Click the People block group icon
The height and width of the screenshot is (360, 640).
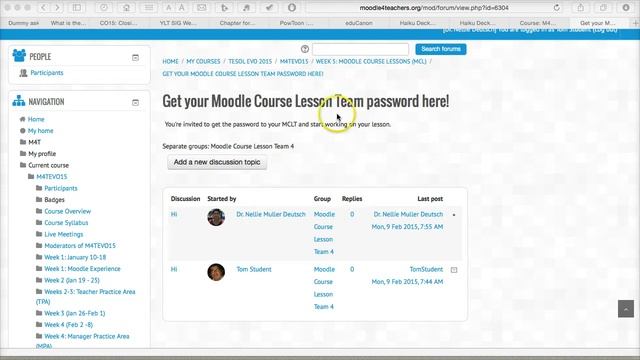pos(19,56)
